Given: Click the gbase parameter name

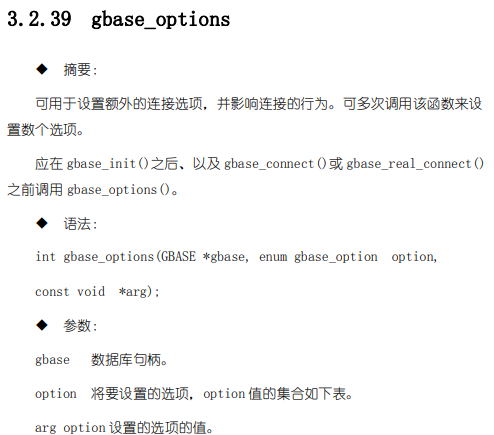Looking at the screenshot, I should 52,360.
